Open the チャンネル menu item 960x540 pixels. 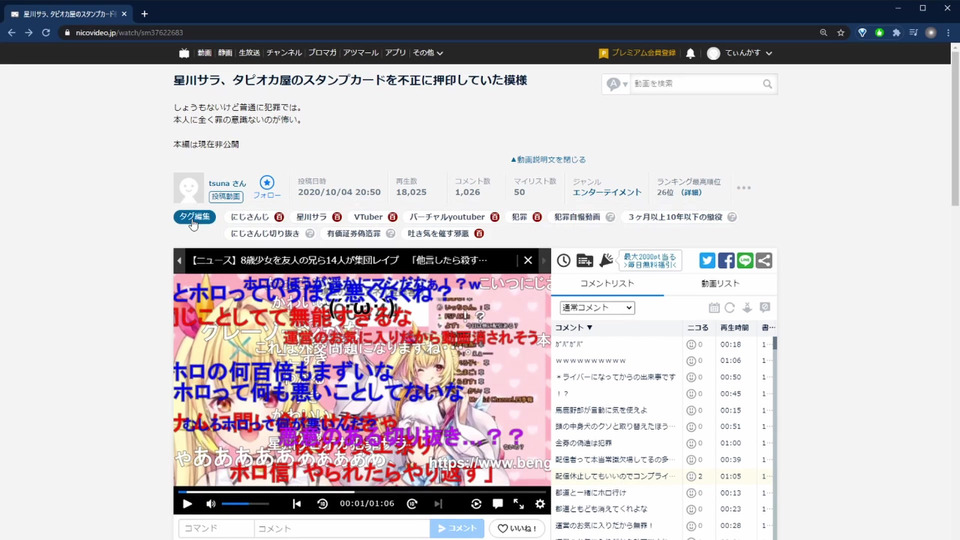[x=284, y=53]
